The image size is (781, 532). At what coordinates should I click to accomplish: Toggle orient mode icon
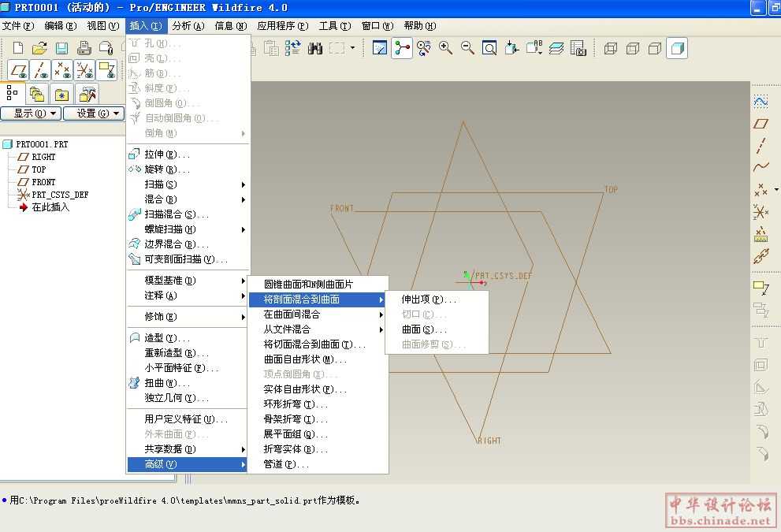coord(423,48)
